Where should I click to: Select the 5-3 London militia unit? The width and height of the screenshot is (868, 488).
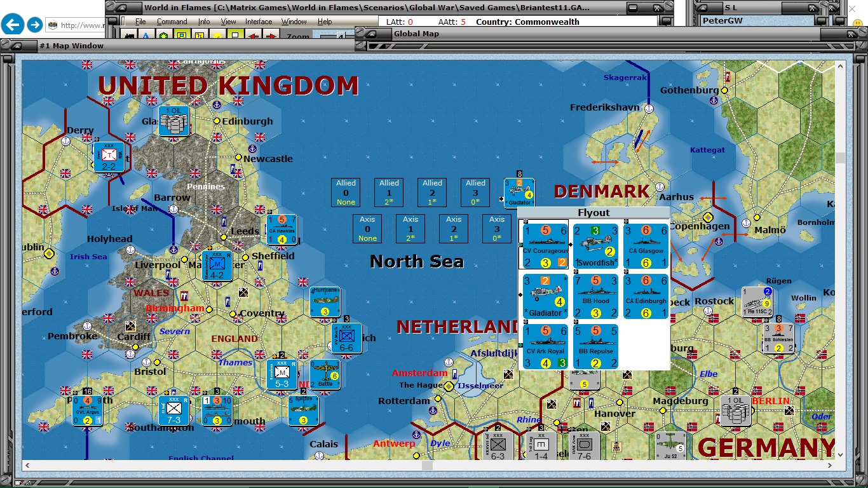282,374
